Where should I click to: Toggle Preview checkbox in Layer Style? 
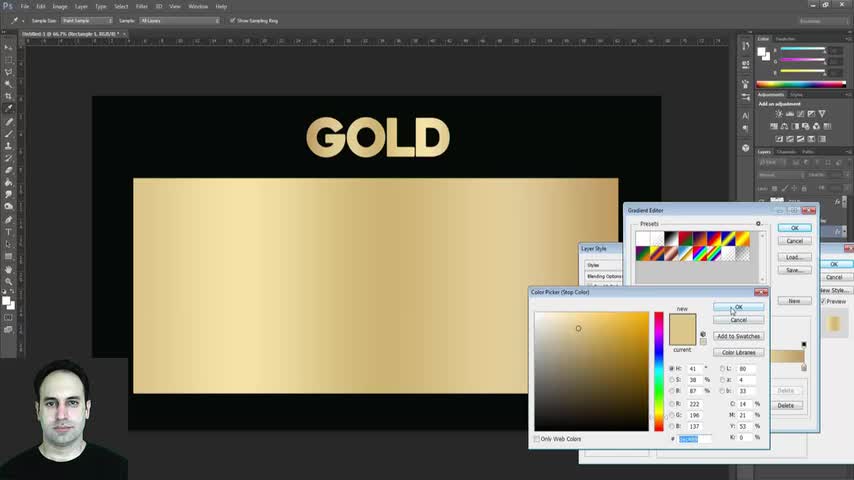(824, 301)
